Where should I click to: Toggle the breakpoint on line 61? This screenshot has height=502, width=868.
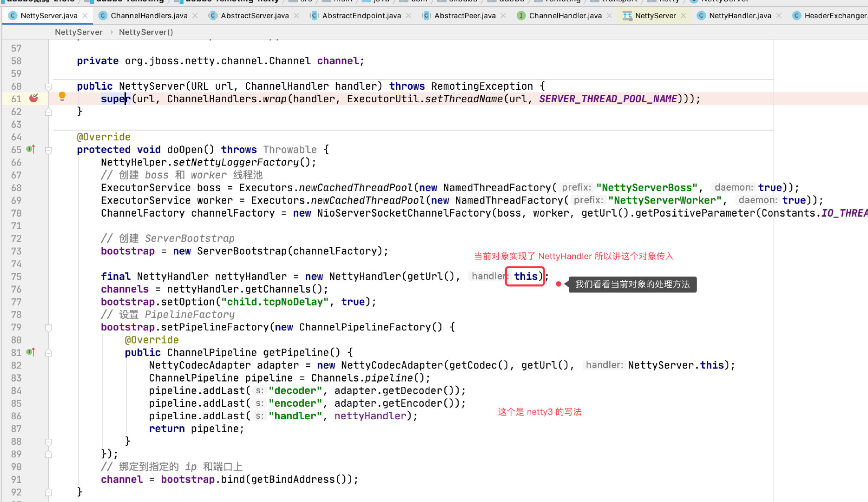(33, 98)
